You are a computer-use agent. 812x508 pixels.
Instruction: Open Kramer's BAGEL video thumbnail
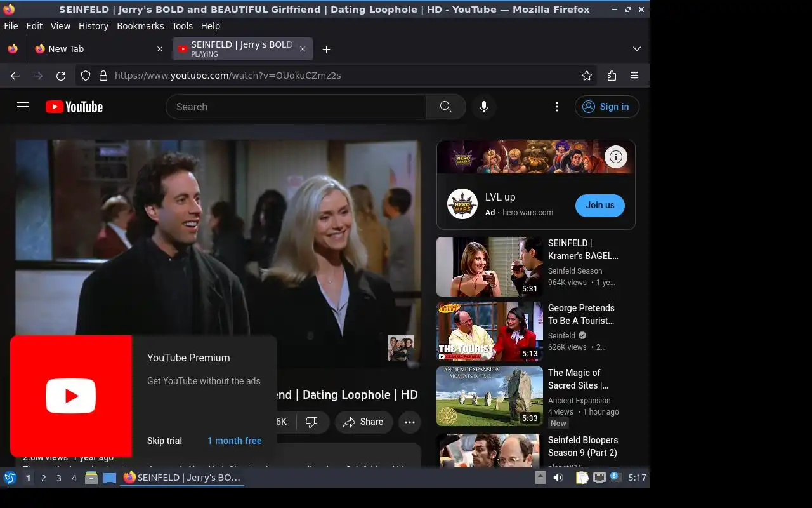click(490, 267)
